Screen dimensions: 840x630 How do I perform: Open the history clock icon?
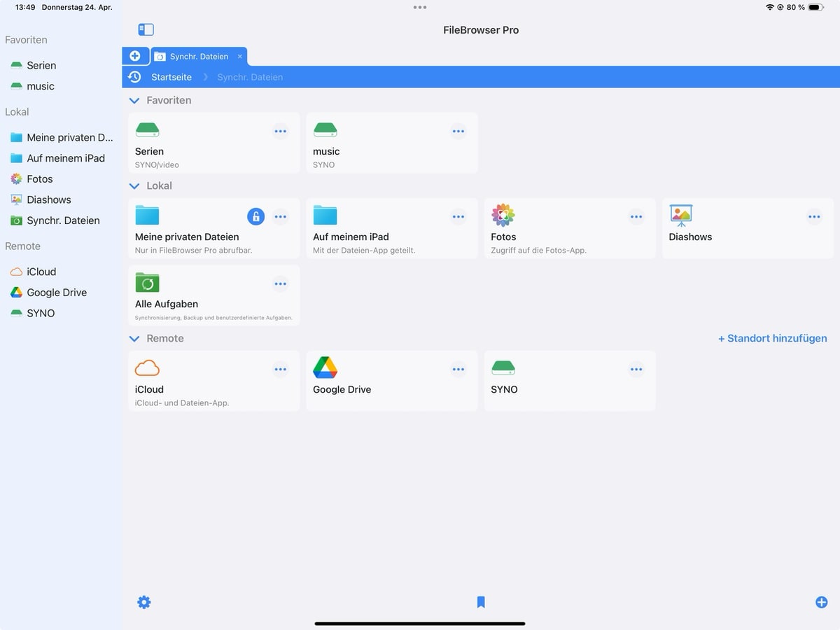[x=134, y=77]
